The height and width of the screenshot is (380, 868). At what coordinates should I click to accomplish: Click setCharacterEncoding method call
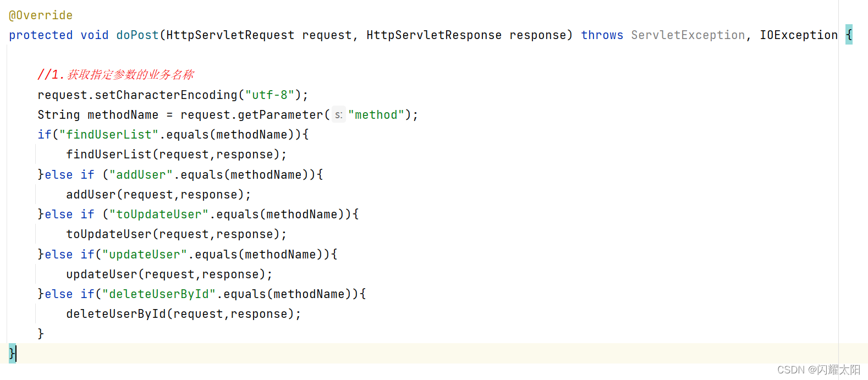(166, 95)
